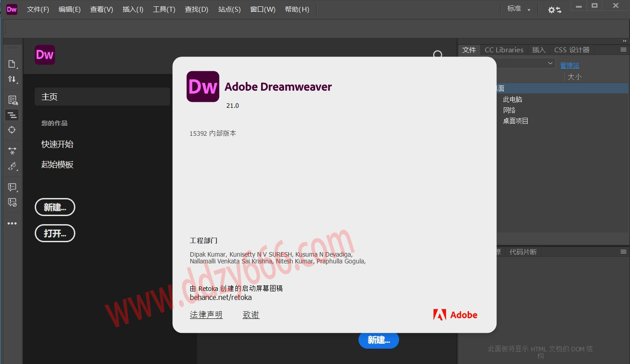Click the sync settings gear icon
This screenshot has height=364, width=630.
pyautogui.click(x=554, y=9)
